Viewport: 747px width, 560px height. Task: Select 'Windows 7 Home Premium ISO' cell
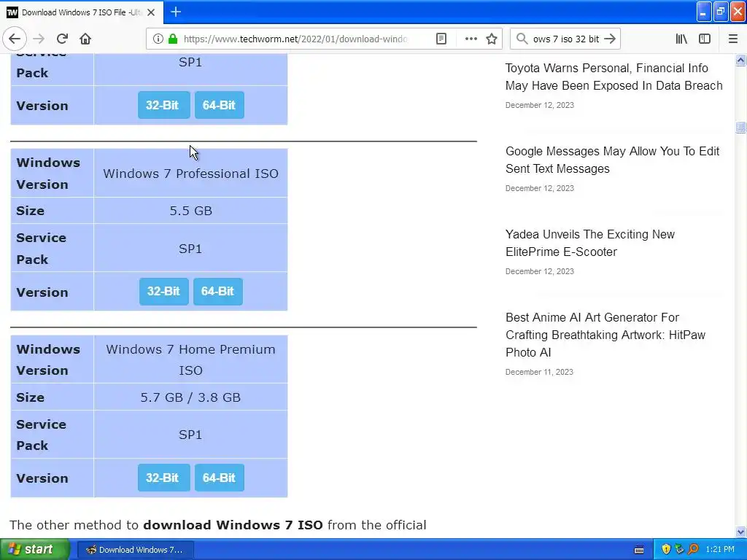point(190,359)
